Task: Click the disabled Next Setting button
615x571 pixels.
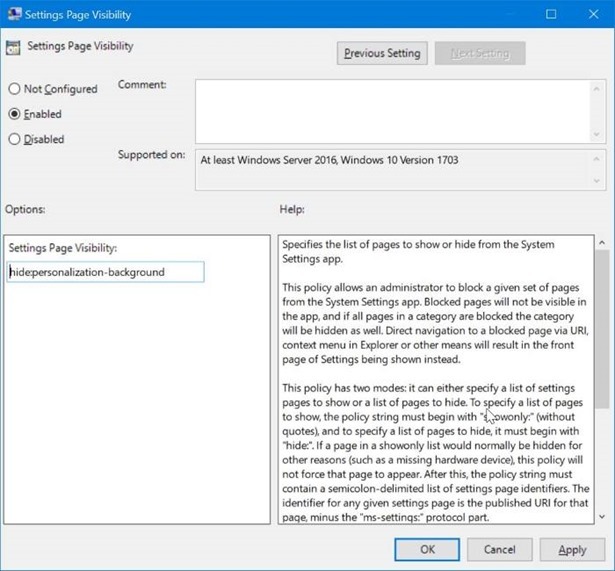Action: click(x=480, y=53)
